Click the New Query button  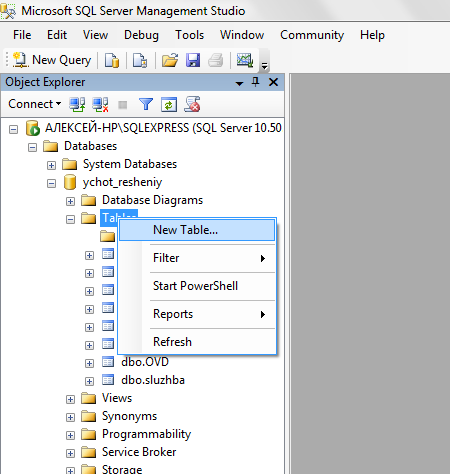[52, 60]
